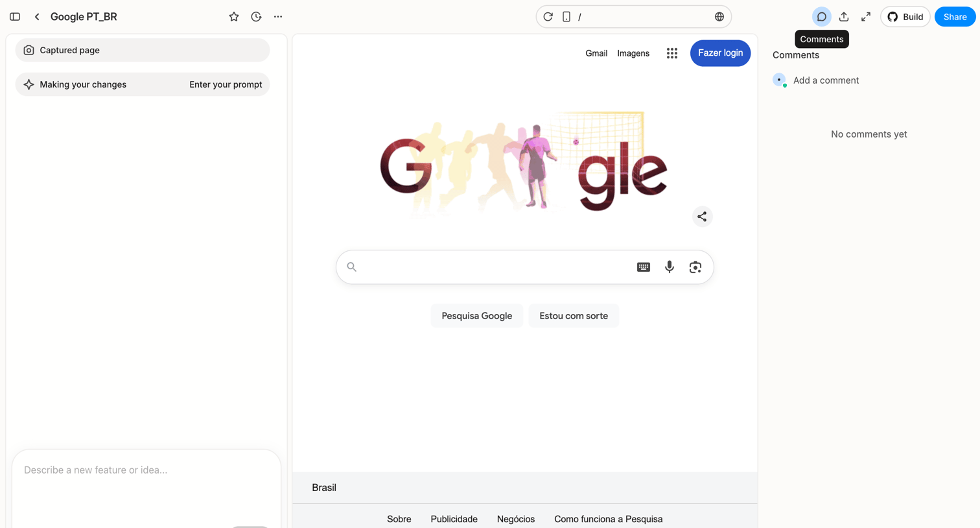Click the camera icon beside Captured page
Viewport: 980px width, 528px height.
pos(29,50)
